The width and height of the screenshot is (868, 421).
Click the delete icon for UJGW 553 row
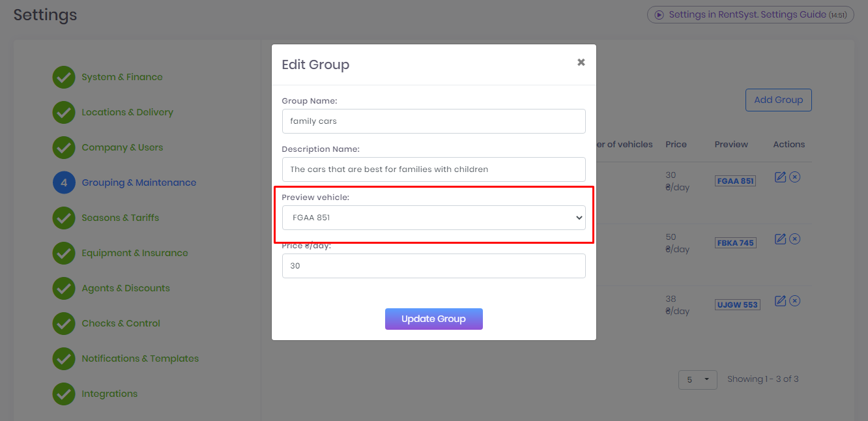794,300
